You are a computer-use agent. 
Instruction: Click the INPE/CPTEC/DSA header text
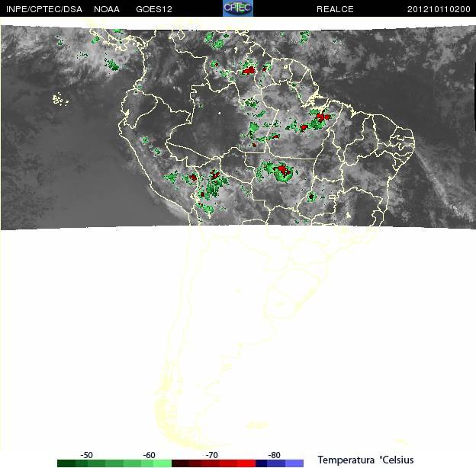point(44,9)
